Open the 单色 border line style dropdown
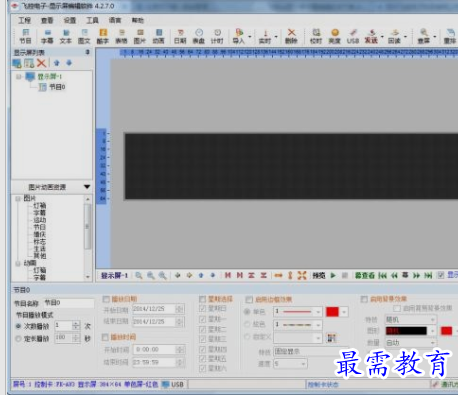 [318, 312]
